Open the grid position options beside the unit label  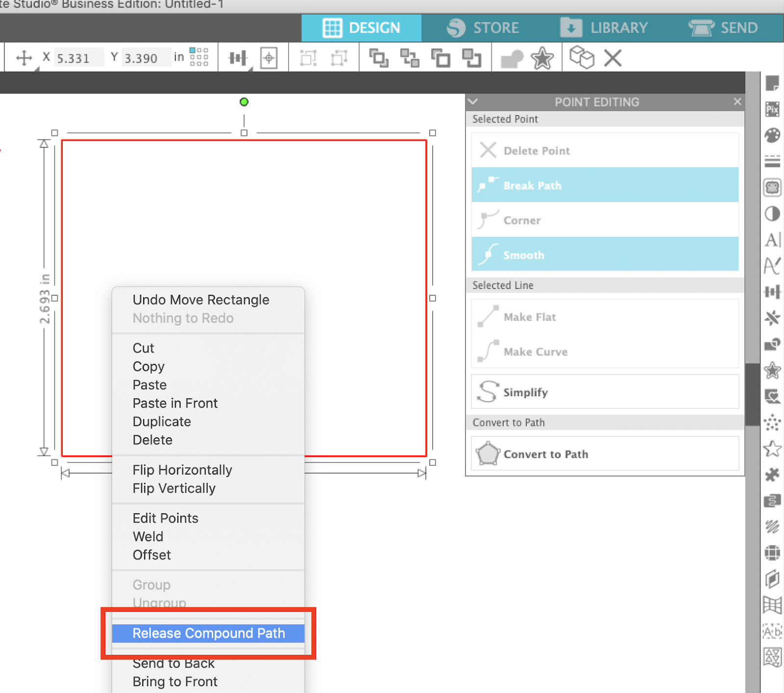198,57
